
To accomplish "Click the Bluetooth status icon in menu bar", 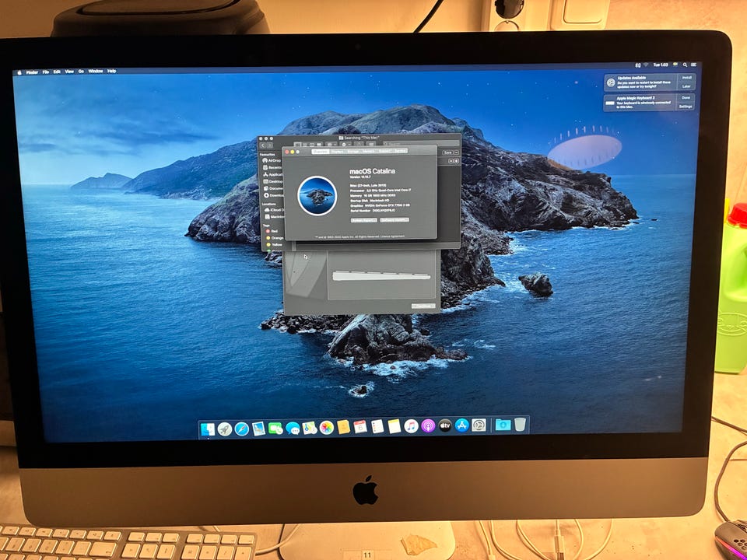I will pyautogui.click(x=638, y=65).
